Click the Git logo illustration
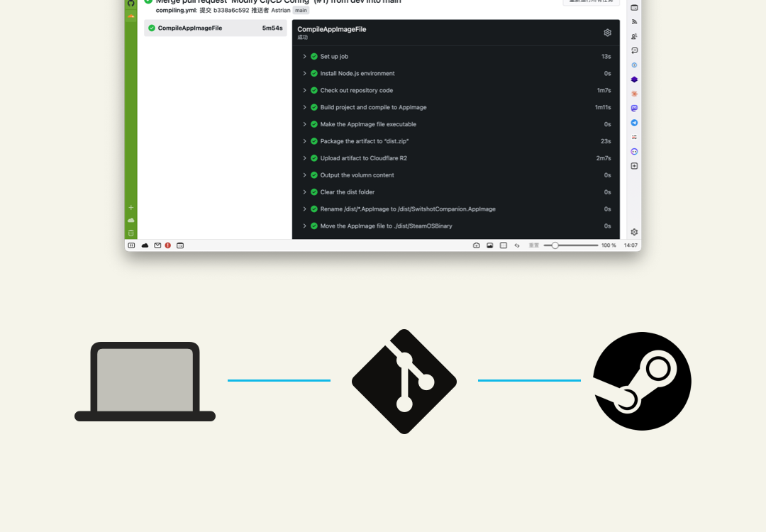 coord(404,382)
